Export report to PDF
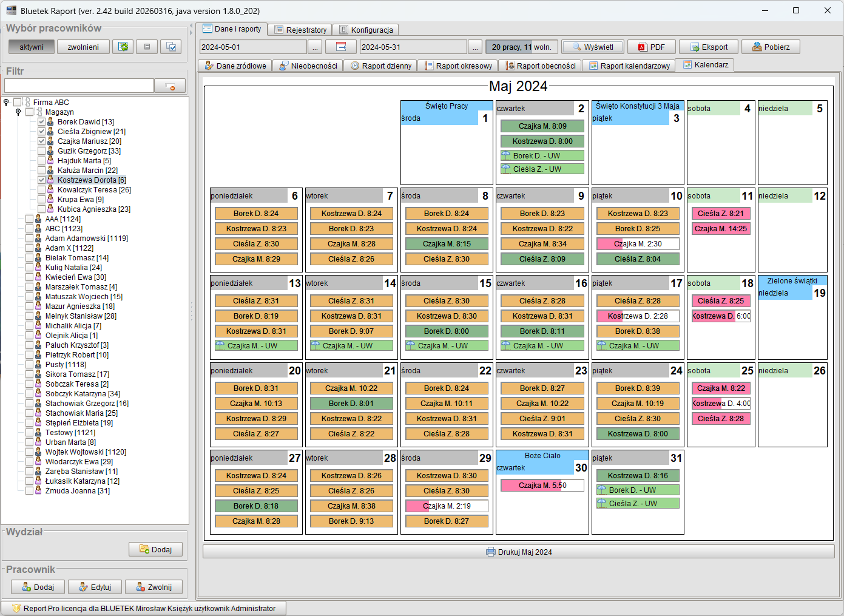 click(650, 47)
